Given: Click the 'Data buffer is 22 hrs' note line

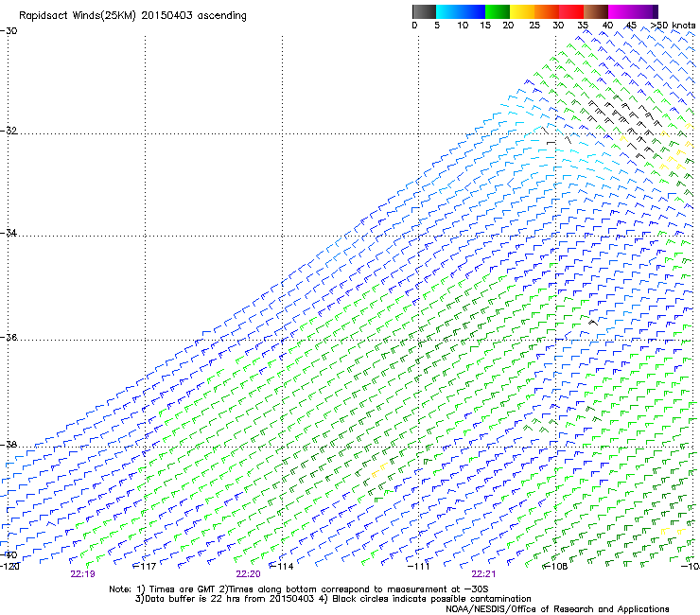Looking at the screenshot, I should tap(333, 599).
